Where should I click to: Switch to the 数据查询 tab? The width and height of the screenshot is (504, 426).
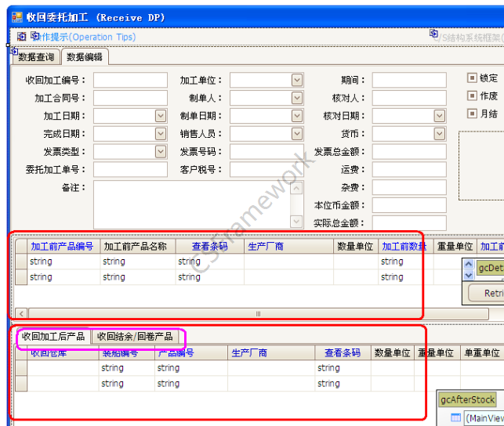tap(36, 57)
